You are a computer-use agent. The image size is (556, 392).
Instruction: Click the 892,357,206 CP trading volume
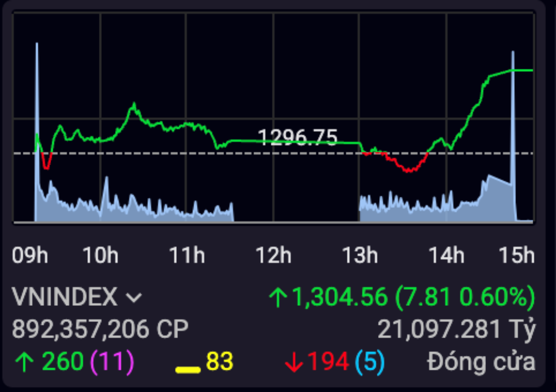tap(100, 330)
